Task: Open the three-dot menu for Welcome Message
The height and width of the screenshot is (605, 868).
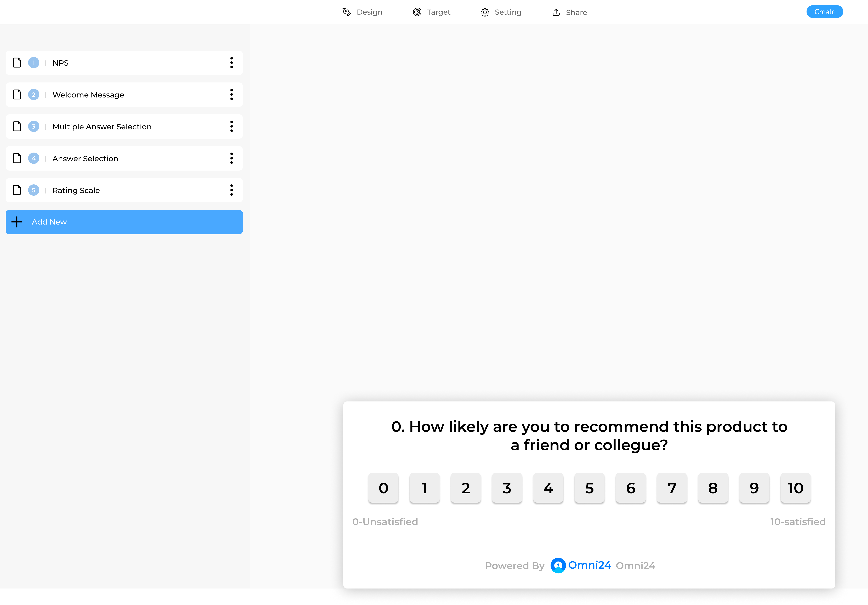Action: point(231,94)
